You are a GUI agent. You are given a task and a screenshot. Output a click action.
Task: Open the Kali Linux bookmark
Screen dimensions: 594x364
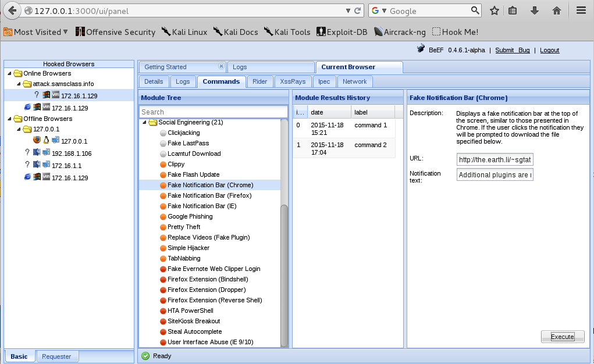point(184,32)
